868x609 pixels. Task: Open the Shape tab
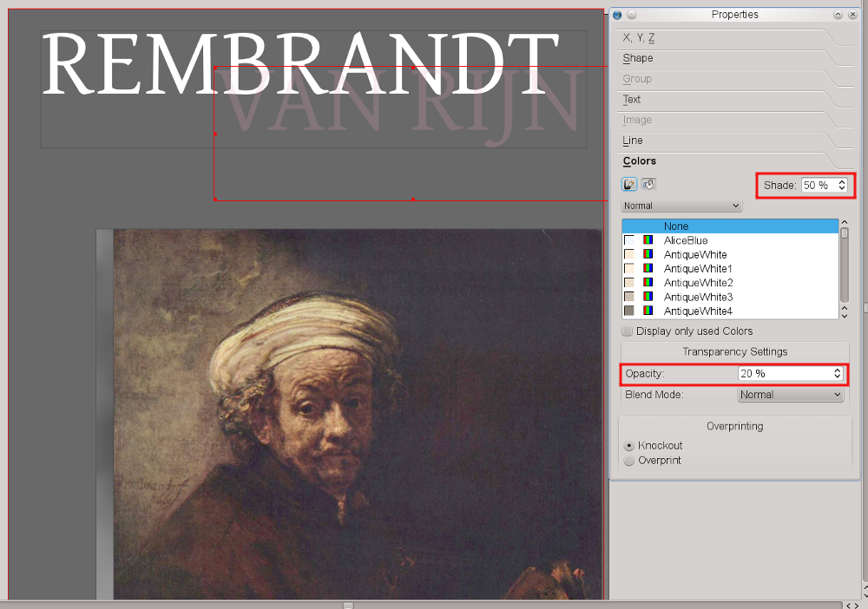point(638,58)
